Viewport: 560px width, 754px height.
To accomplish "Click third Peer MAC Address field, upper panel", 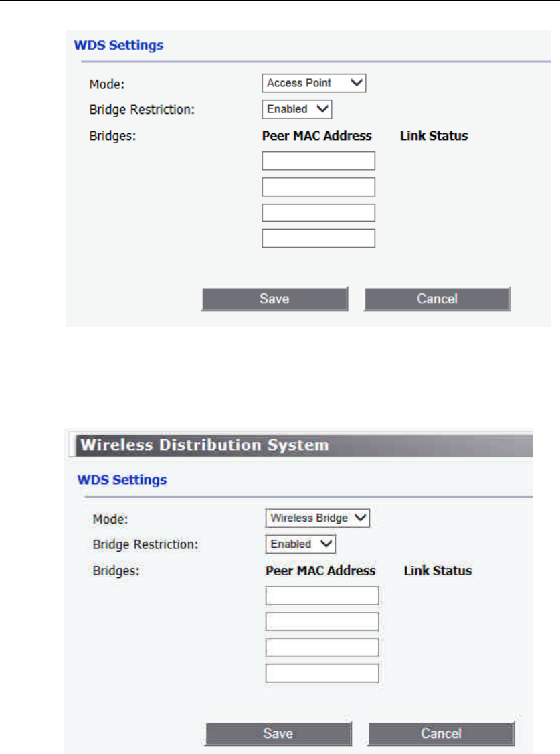I will point(318,213).
